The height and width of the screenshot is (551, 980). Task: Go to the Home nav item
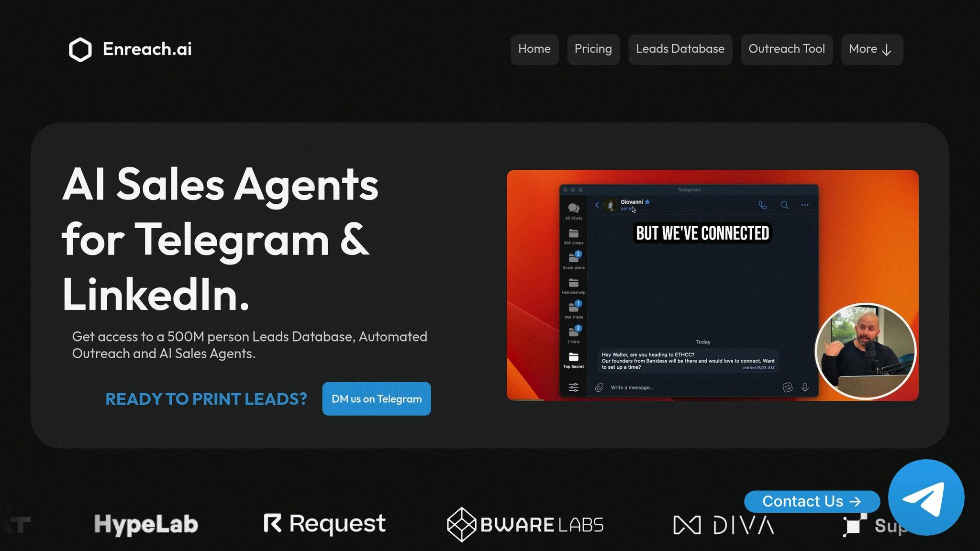pos(535,49)
